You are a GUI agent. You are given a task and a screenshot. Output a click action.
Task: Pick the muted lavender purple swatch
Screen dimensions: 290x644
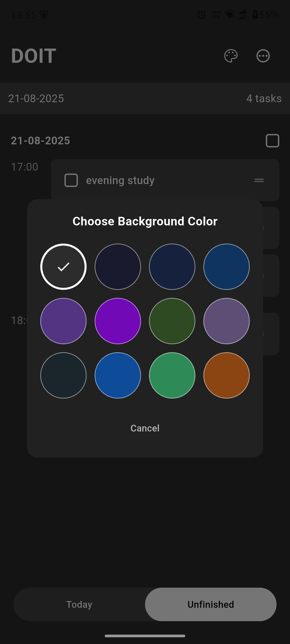coord(226,321)
